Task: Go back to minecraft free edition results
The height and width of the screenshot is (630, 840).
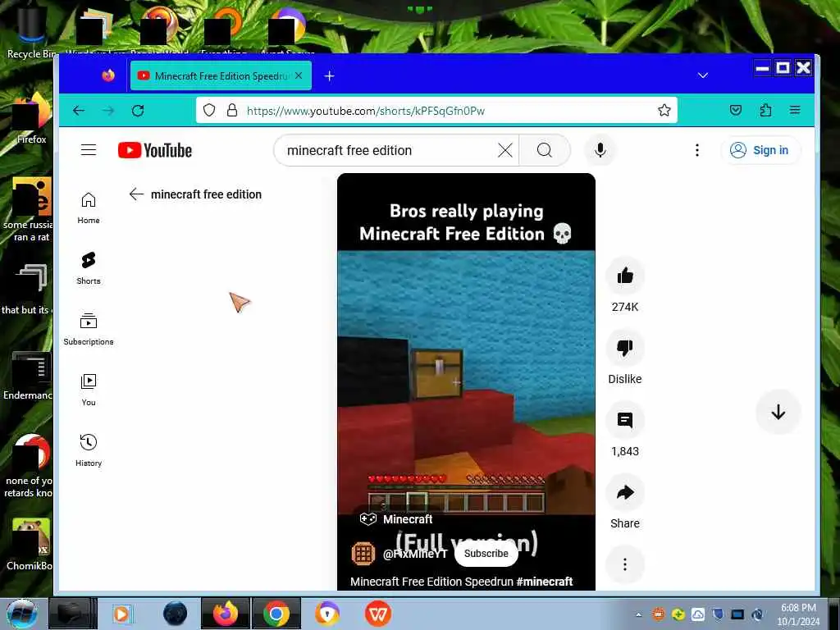Action: click(x=137, y=194)
